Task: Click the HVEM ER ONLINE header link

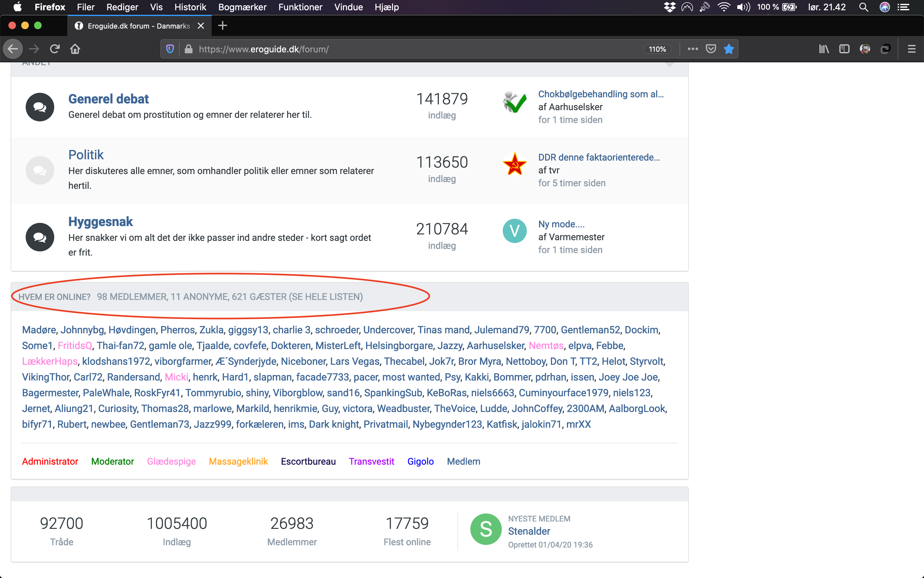Action: 55,297
